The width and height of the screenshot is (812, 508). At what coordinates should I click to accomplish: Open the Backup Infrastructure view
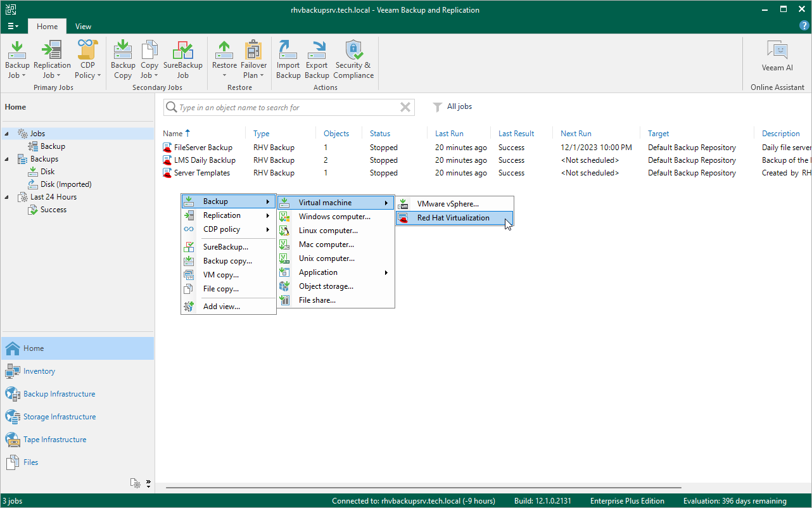click(x=77, y=394)
